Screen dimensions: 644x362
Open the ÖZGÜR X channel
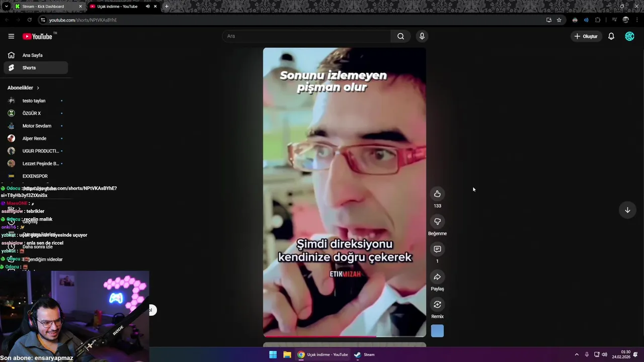35,113
